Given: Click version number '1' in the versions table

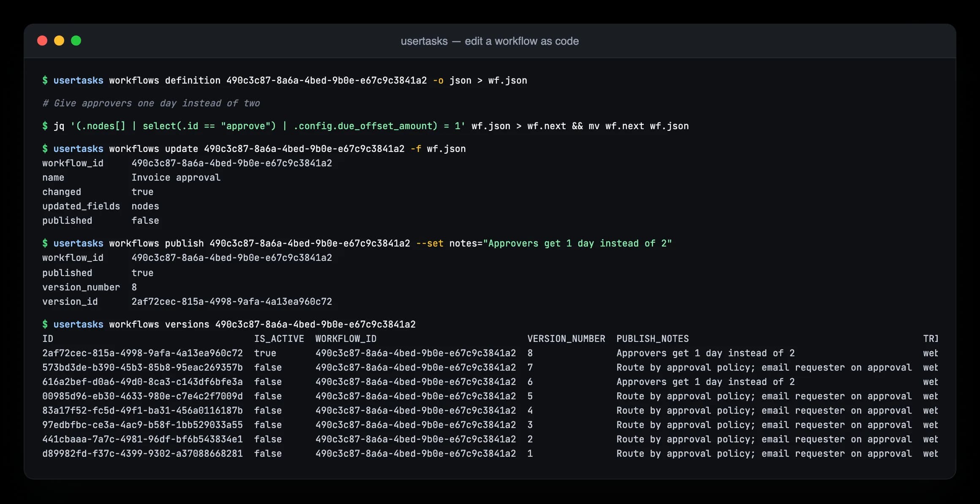Looking at the screenshot, I should click(530, 453).
